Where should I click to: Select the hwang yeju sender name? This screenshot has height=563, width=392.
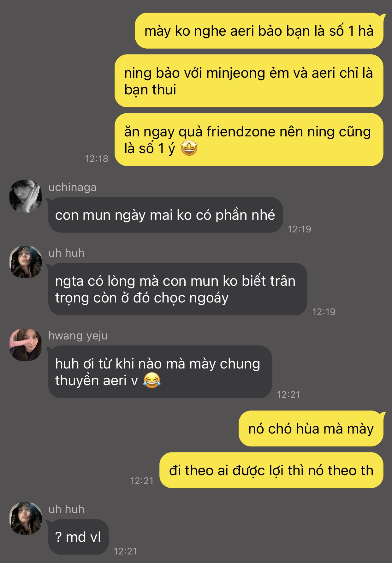78,336
